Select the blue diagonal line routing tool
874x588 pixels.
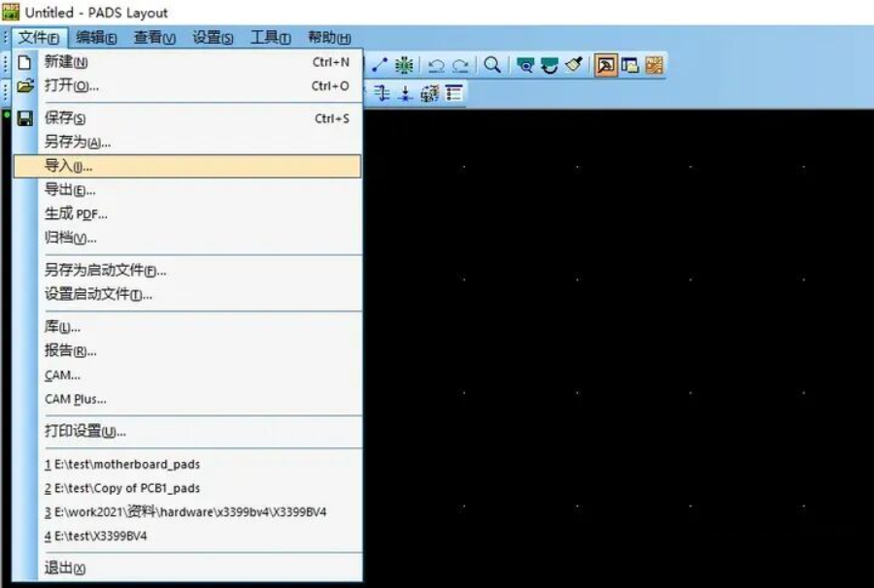click(380, 65)
